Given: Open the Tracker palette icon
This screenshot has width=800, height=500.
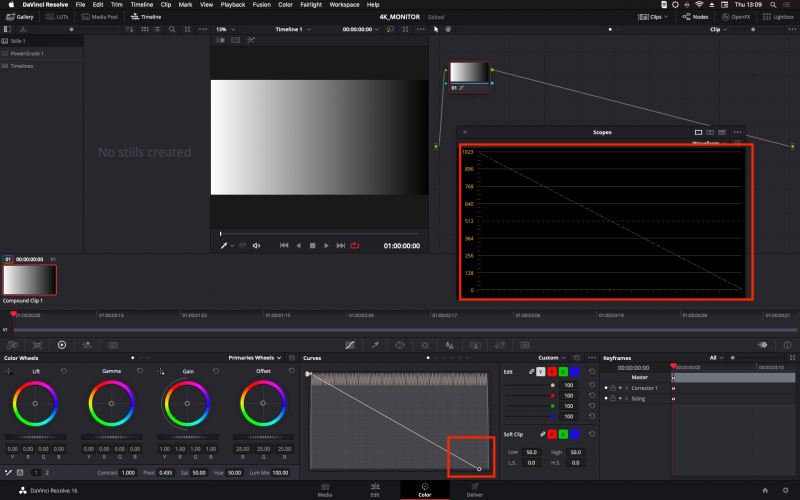Looking at the screenshot, I should tap(424, 344).
